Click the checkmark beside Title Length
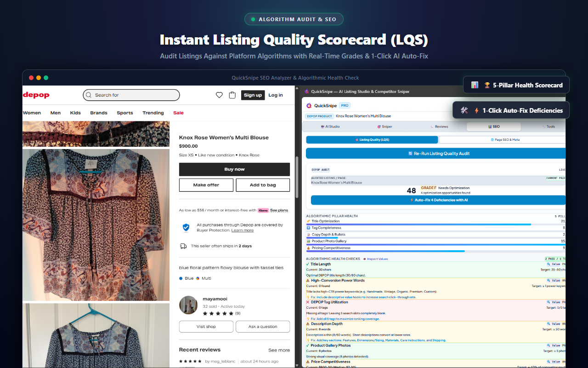Screen dimensions: 588x368 (x=308, y=264)
